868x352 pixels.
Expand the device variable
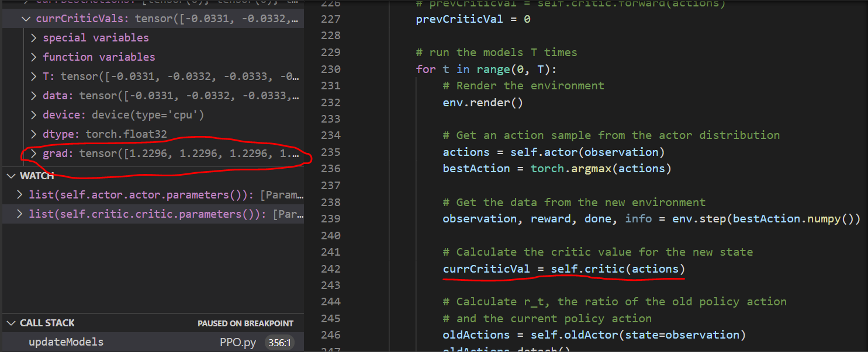coord(34,115)
